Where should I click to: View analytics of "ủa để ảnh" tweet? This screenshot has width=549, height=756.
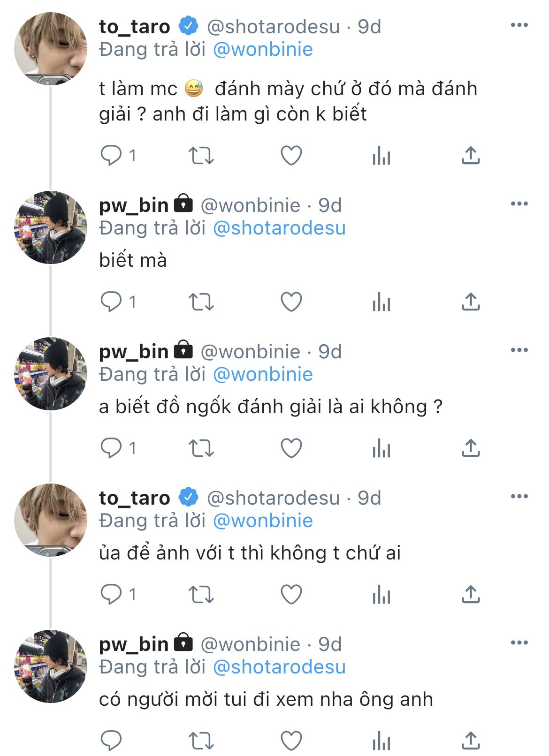[381, 595]
